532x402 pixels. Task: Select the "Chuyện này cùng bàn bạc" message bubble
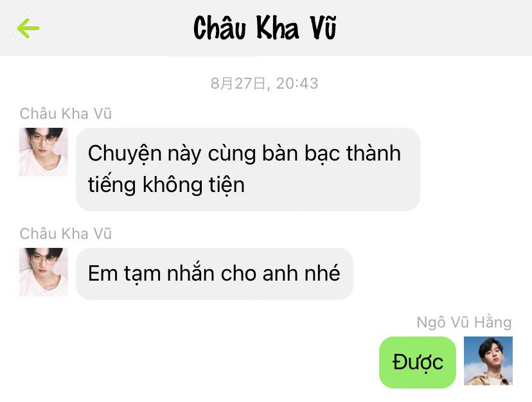coord(248,170)
